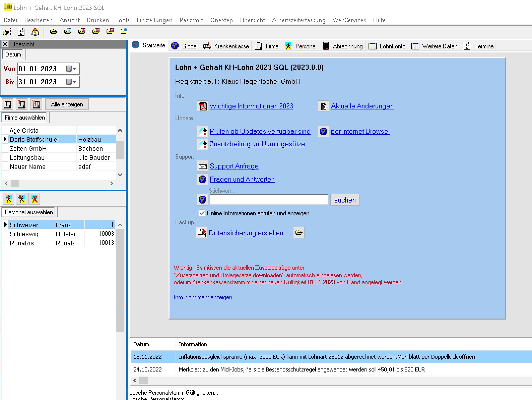Click the plain open folder toolbar icon
532x400 pixels.
coord(53,31)
